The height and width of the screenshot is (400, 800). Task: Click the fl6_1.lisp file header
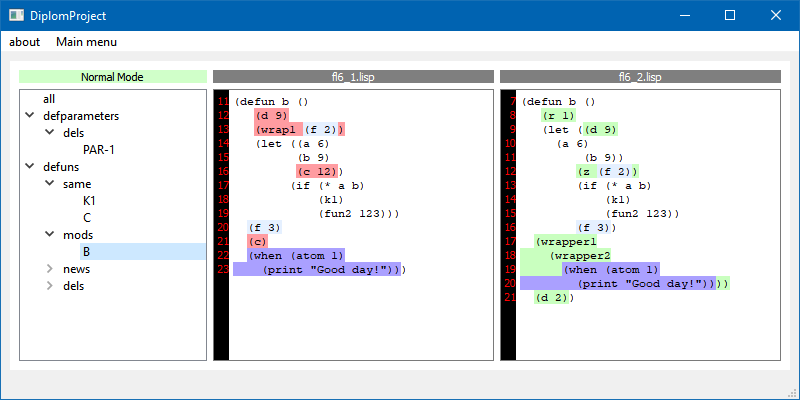(353, 76)
